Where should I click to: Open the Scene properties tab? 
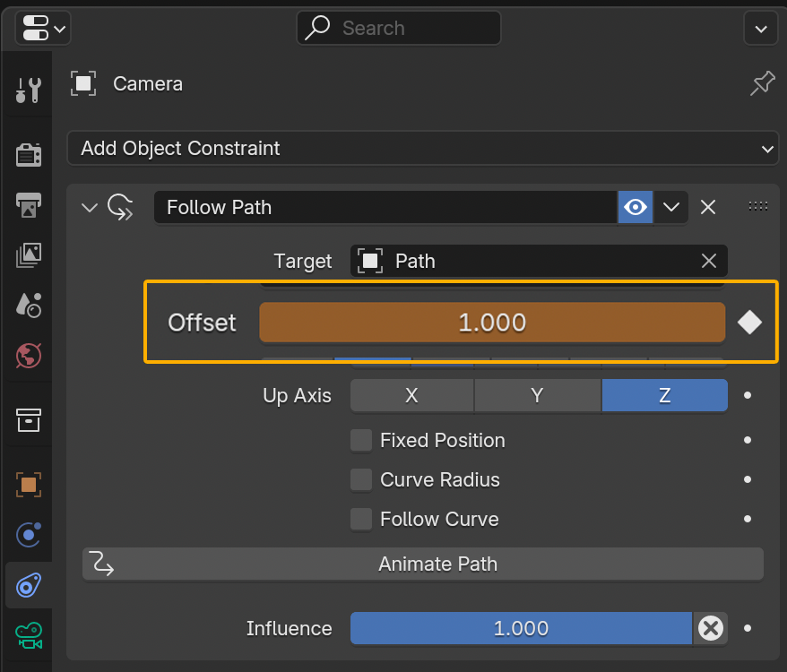[x=29, y=306]
